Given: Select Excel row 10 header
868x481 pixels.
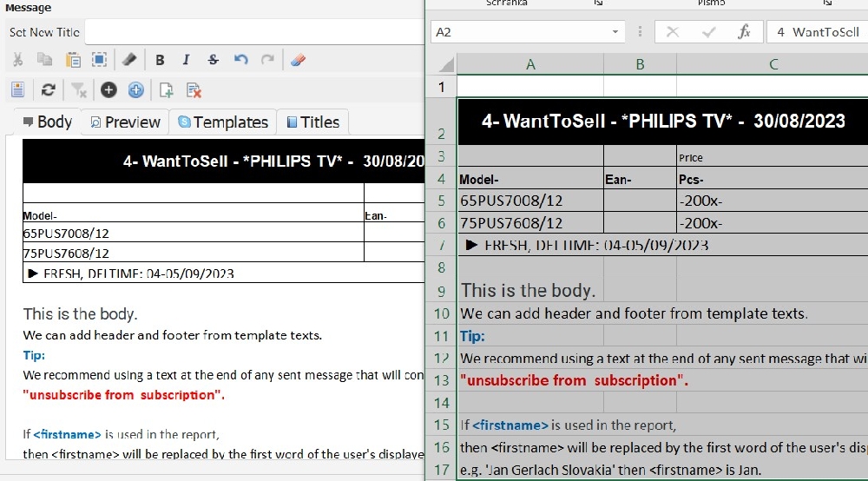Looking at the screenshot, I should point(441,313).
